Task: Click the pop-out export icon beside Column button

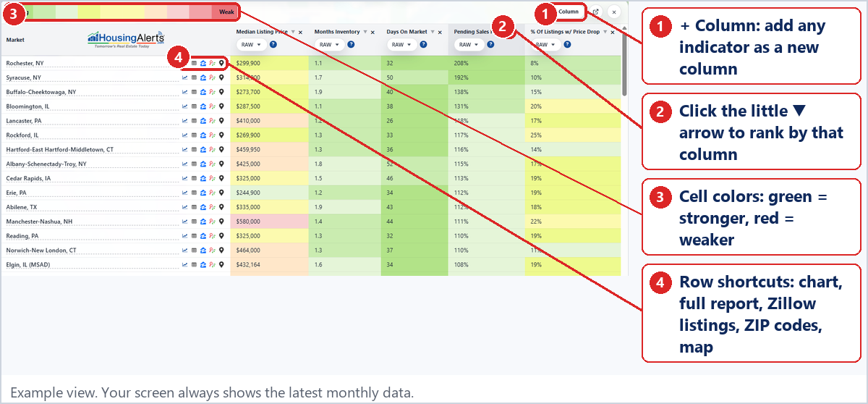Action: pos(595,12)
